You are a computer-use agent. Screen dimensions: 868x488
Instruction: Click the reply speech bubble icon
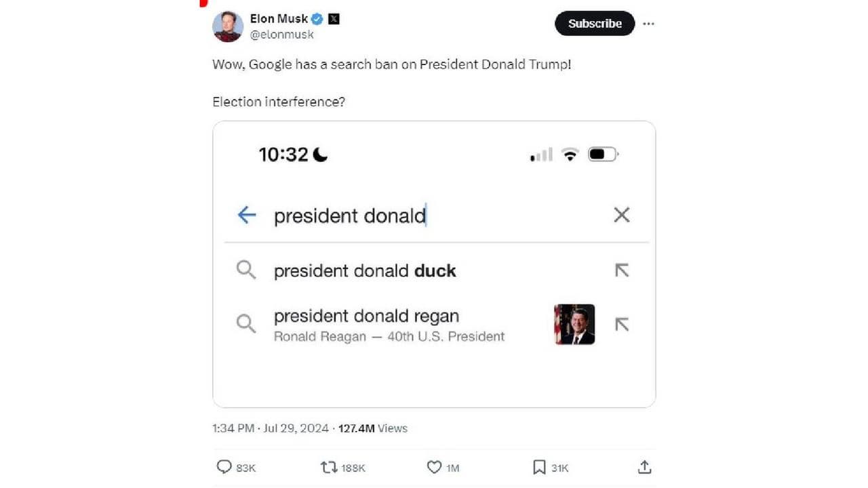point(224,467)
